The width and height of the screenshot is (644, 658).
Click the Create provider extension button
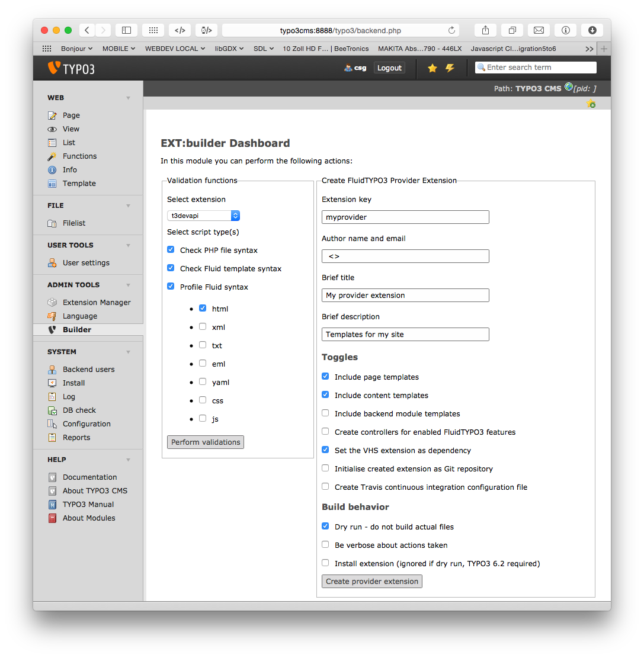click(x=372, y=581)
